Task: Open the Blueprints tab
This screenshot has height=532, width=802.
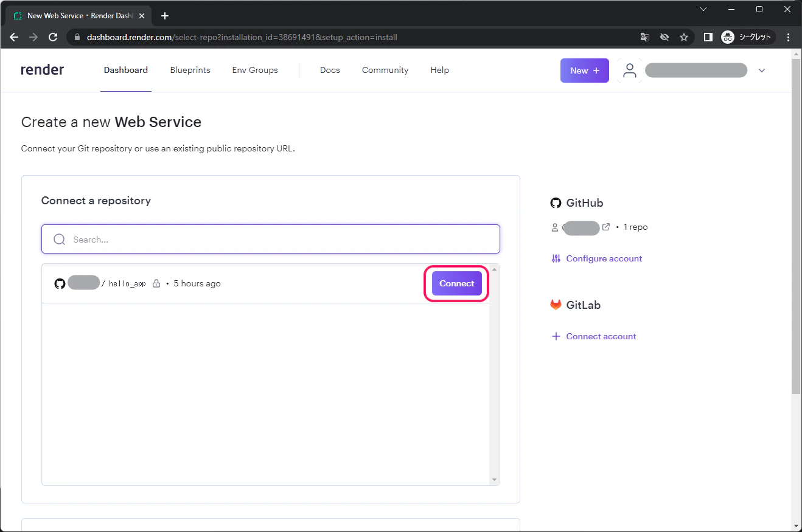Action: click(190, 70)
